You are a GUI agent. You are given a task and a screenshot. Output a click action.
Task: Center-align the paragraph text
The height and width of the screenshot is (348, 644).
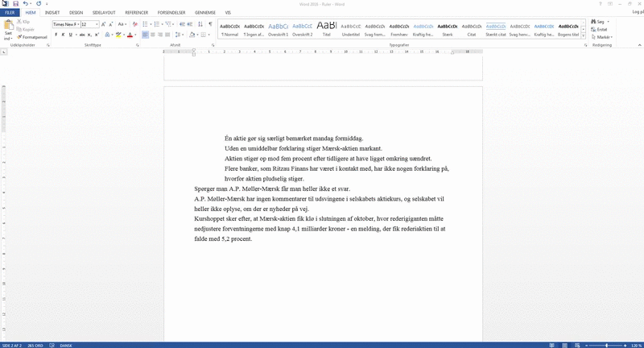[x=154, y=35]
